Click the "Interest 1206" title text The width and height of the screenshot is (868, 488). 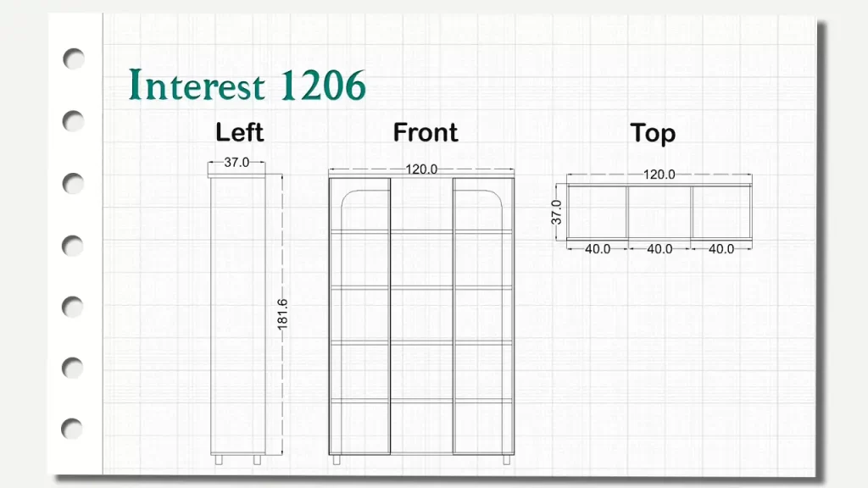[x=248, y=86]
